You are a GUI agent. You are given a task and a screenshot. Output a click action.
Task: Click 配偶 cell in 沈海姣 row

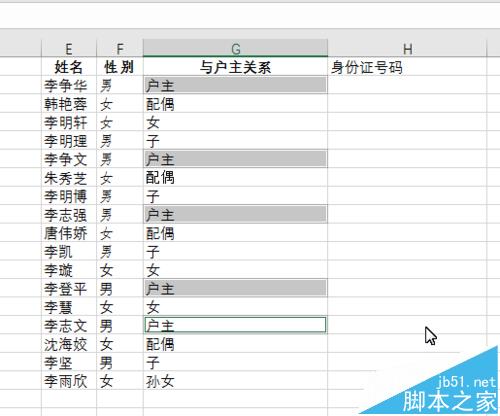tap(235, 344)
